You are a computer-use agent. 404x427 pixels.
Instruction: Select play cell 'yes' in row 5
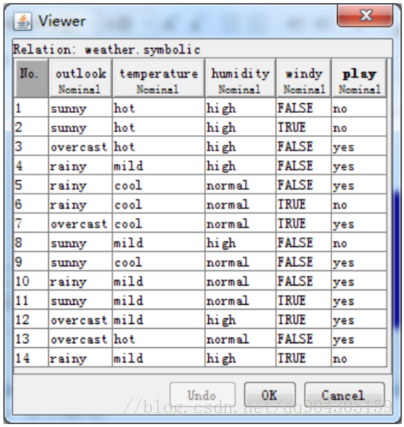(359, 185)
